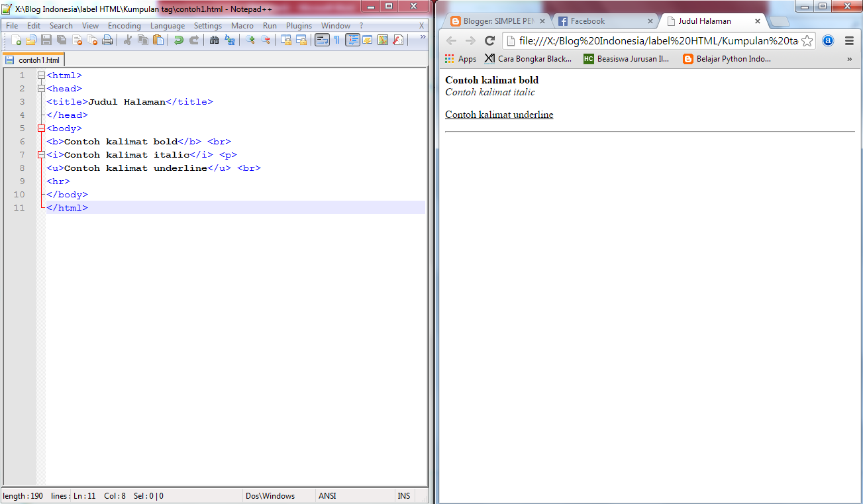
Task: Open the Belajar Python Indo bookmark
Action: (727, 59)
